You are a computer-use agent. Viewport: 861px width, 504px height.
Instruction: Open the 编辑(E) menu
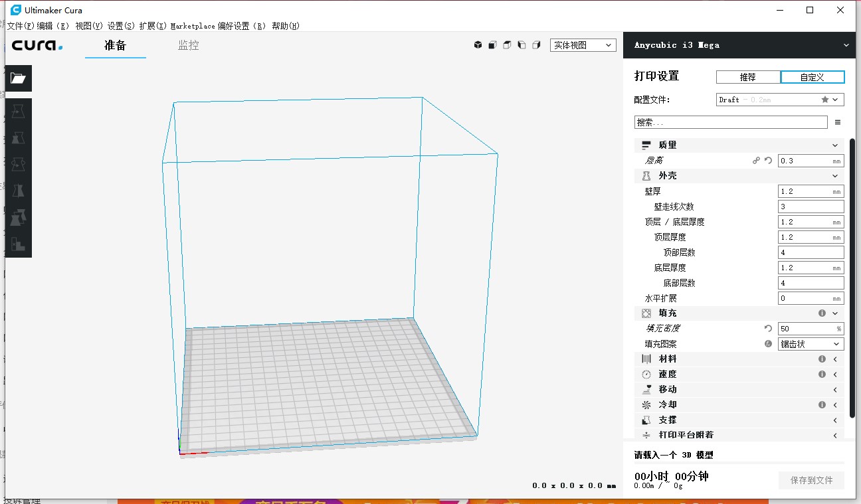(53, 26)
